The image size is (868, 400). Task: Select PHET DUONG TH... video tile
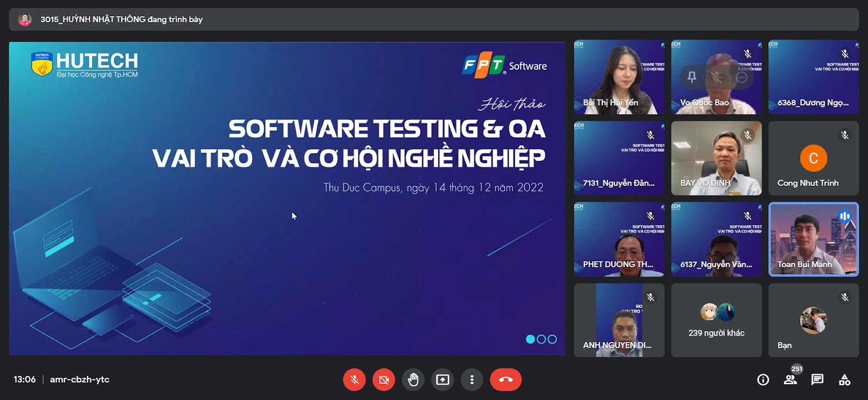point(619,239)
